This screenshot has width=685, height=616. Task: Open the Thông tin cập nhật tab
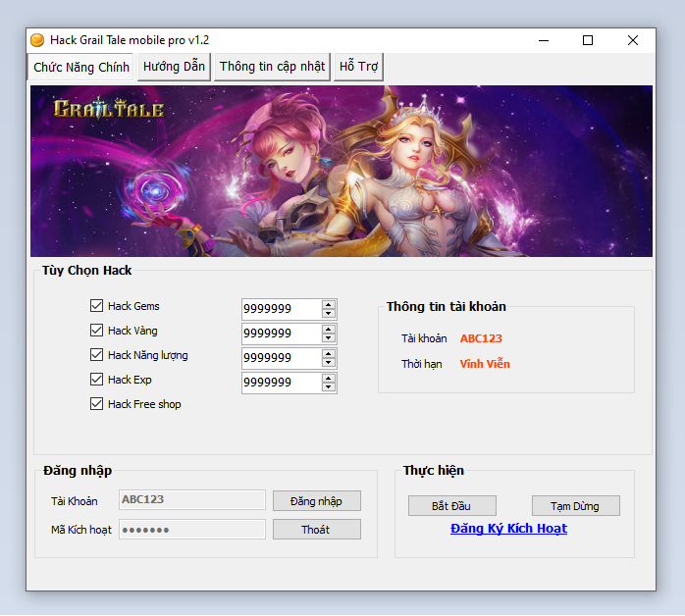click(272, 66)
